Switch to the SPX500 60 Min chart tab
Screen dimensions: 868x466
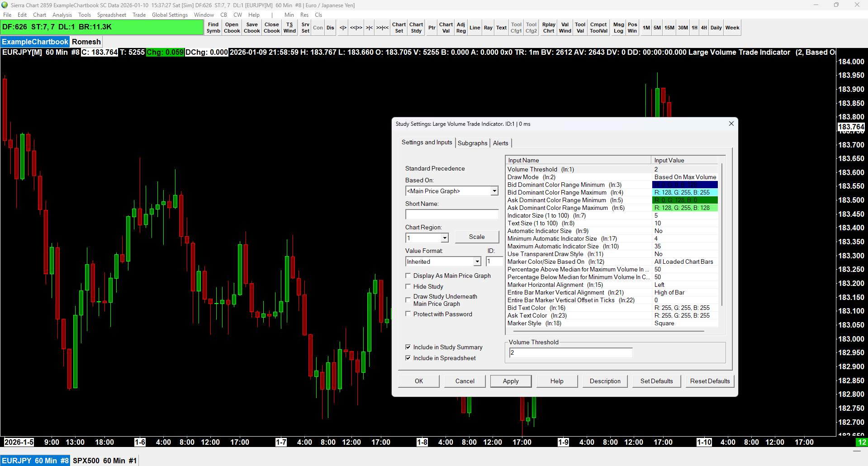[104, 461]
